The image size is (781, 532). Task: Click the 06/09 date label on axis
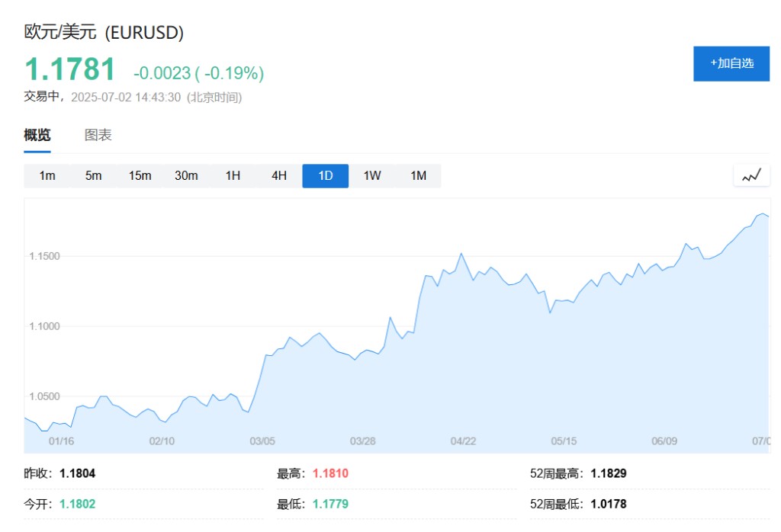pyautogui.click(x=664, y=441)
